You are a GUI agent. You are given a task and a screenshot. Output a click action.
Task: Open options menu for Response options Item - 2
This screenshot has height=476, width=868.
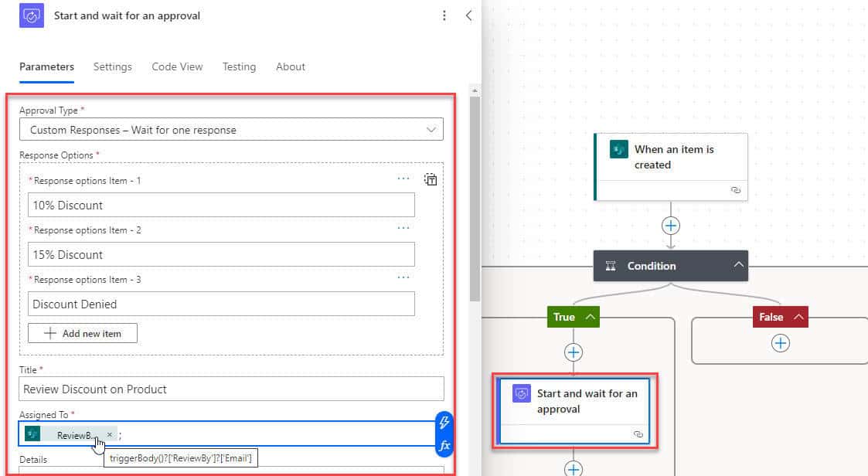click(x=403, y=227)
